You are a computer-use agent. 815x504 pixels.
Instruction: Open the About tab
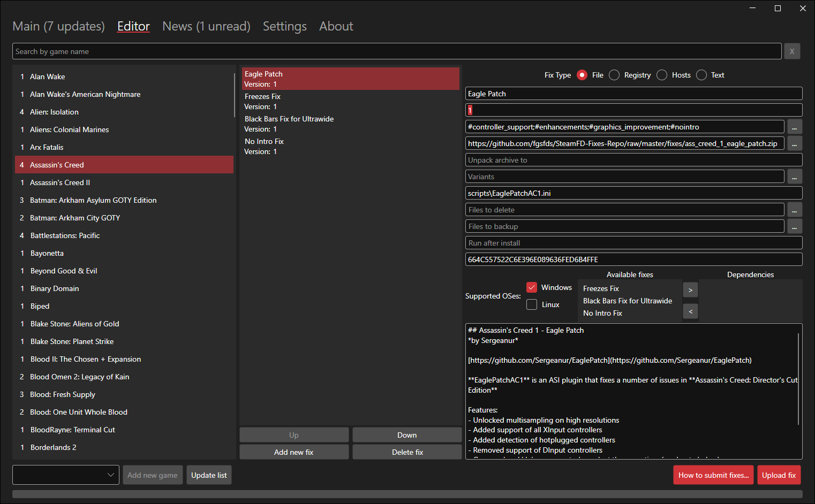pyautogui.click(x=336, y=26)
